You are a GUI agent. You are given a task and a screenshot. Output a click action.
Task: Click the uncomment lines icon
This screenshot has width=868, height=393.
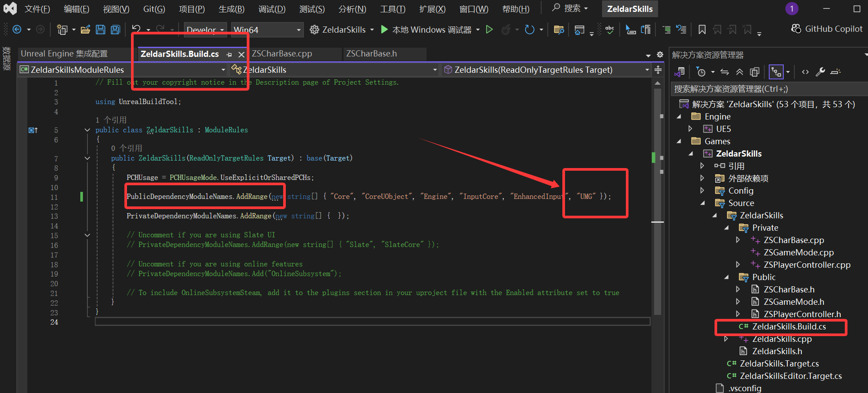coord(681,30)
